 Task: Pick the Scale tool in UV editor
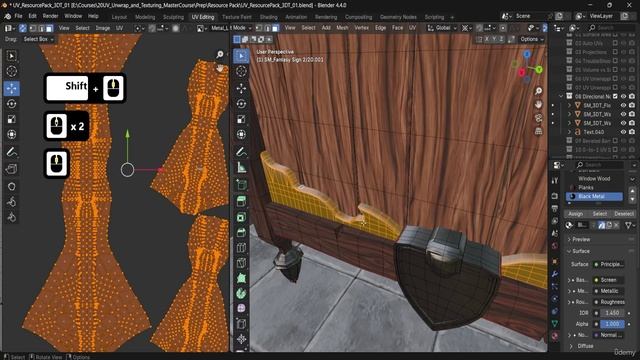pos(11,119)
